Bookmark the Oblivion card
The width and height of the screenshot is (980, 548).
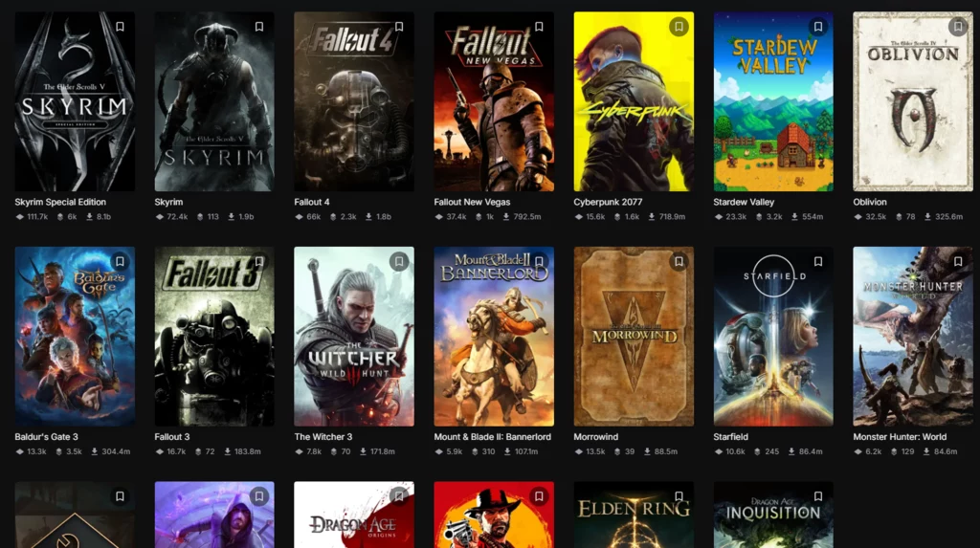[x=957, y=27]
